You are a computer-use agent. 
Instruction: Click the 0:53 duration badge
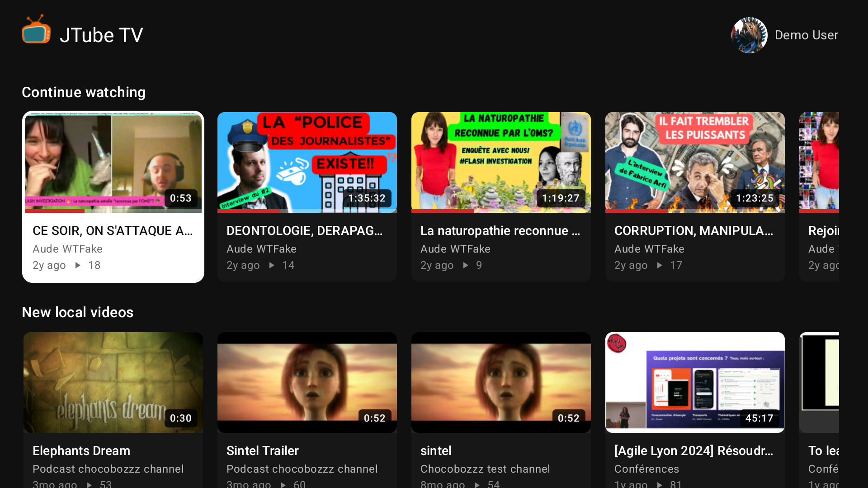pos(181,198)
